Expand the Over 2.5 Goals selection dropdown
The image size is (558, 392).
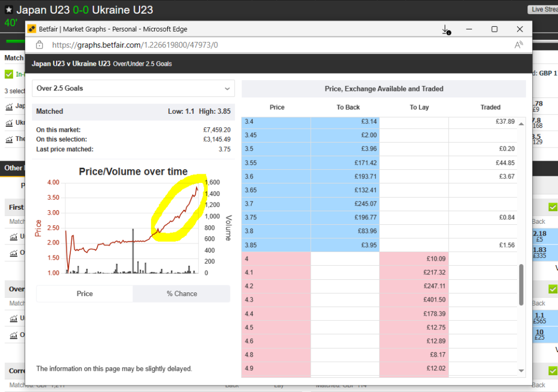(x=134, y=88)
